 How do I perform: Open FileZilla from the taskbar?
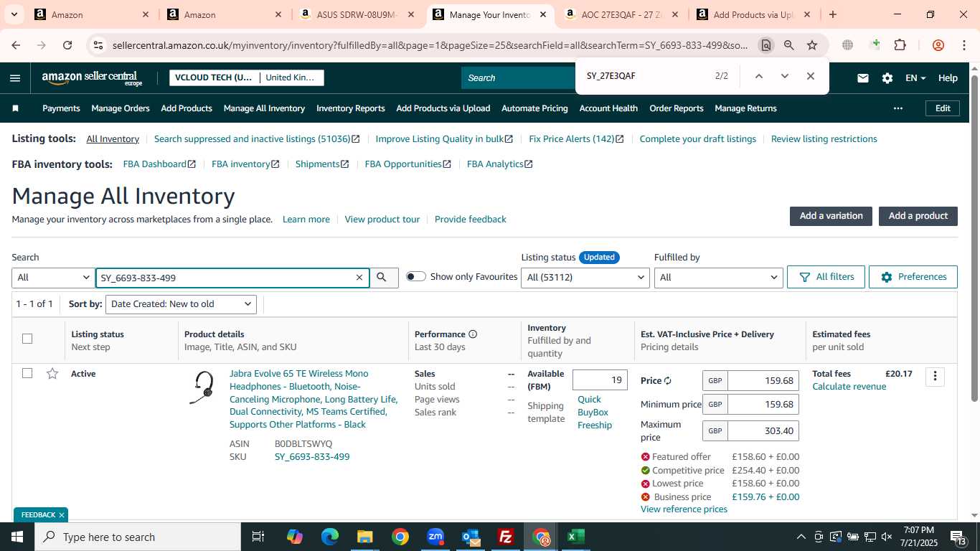click(x=506, y=537)
